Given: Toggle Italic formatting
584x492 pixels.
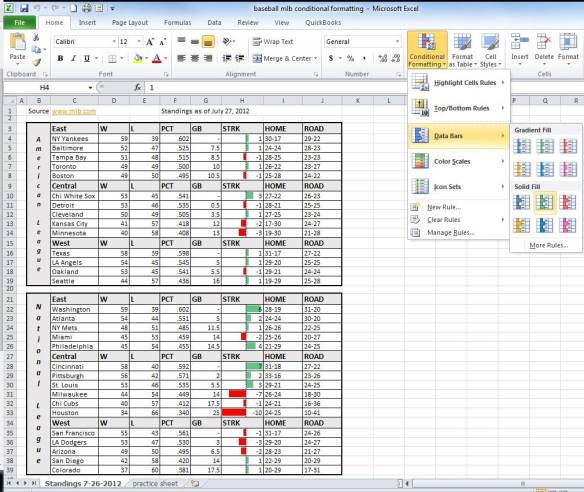Looking at the screenshot, I should pos(73,58).
